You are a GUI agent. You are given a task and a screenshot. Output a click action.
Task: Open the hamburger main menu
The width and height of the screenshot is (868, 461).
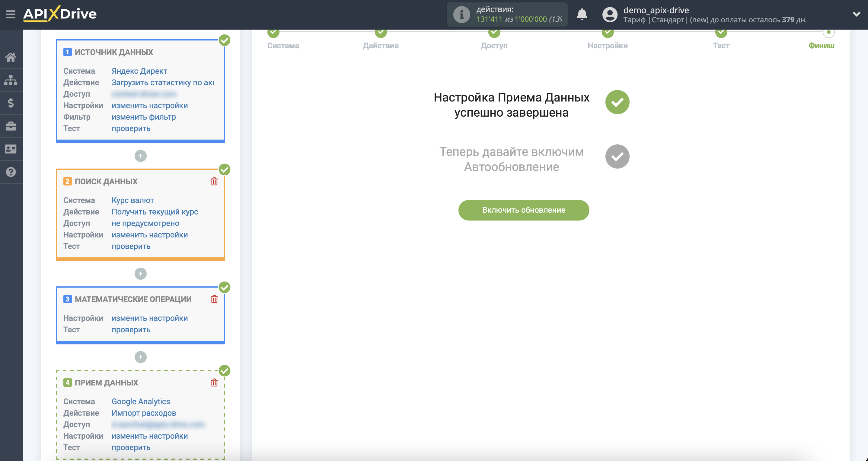[x=11, y=14]
